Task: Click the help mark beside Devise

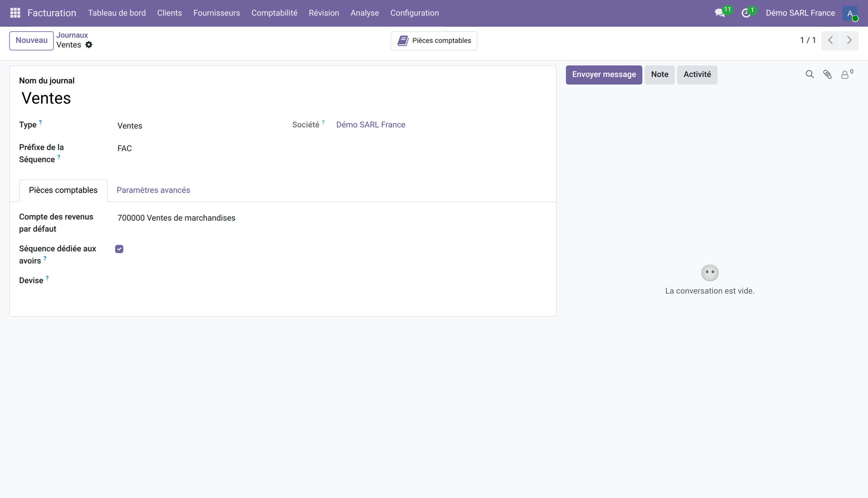Action: pyautogui.click(x=47, y=278)
